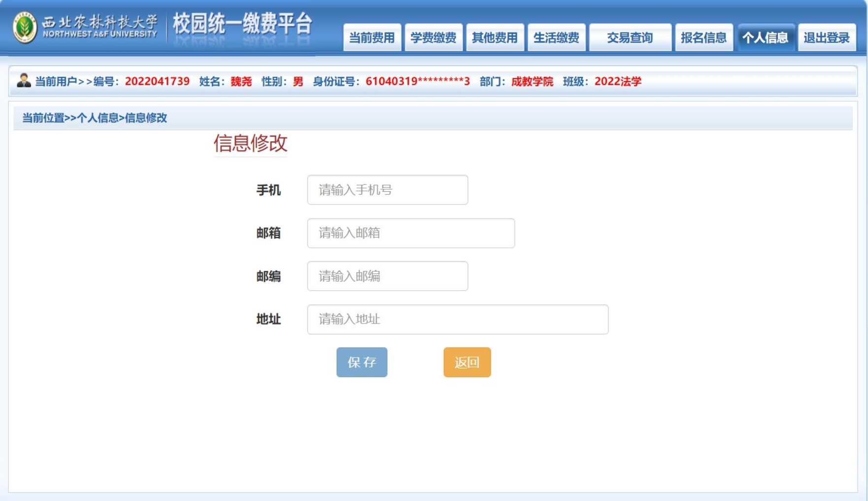Click the current user avatar icon
The height and width of the screenshot is (501, 868).
pyautogui.click(x=24, y=80)
